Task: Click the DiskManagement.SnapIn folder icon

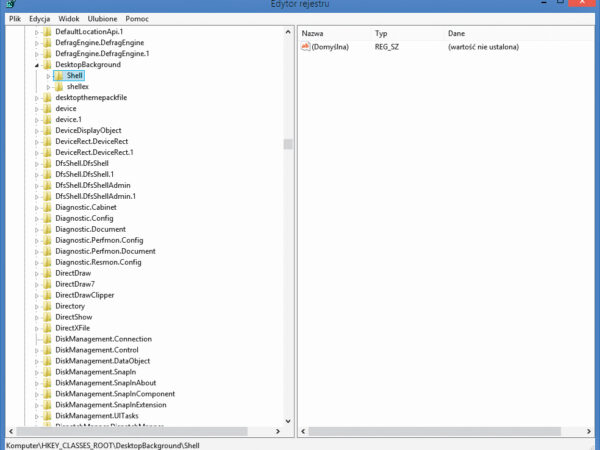Action: [x=46, y=372]
